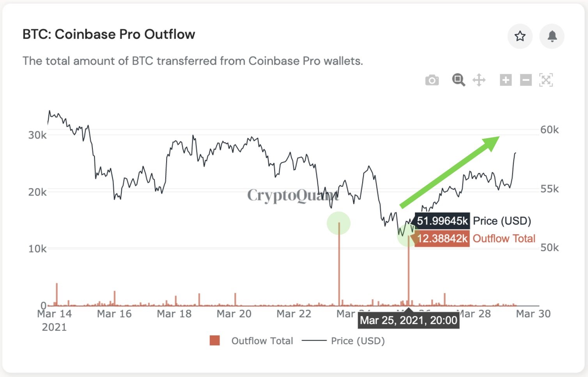Click the star icon to favorite this chart

coord(520,36)
